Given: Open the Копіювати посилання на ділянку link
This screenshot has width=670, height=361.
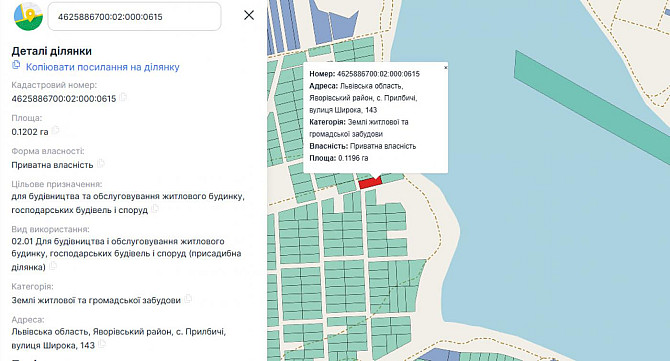Looking at the screenshot, I should [x=103, y=67].
